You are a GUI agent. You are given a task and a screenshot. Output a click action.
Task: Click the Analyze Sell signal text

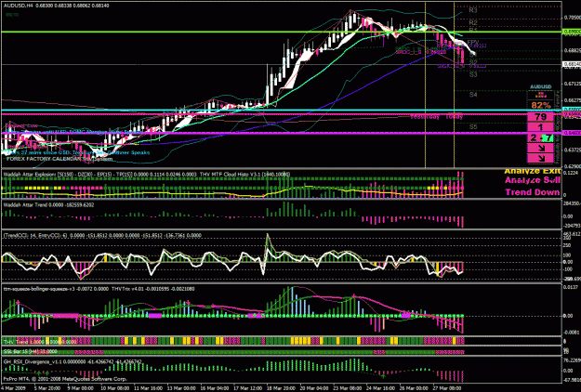[x=532, y=180]
